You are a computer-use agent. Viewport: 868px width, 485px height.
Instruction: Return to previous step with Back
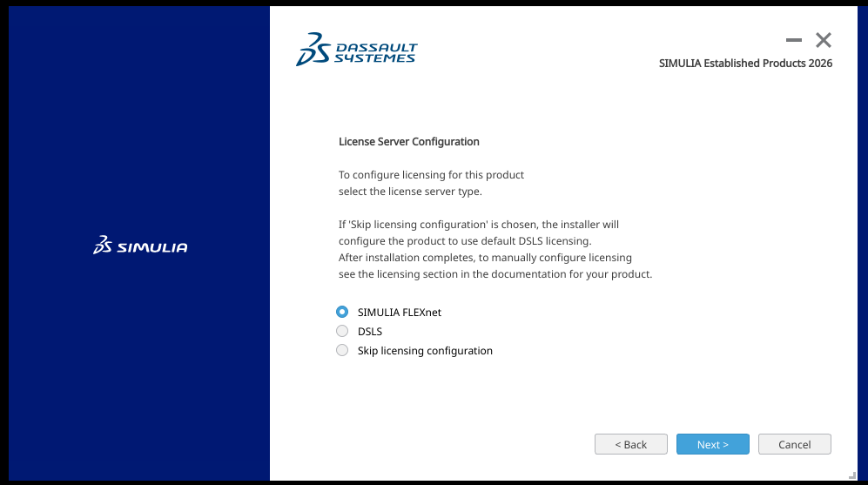(x=631, y=444)
